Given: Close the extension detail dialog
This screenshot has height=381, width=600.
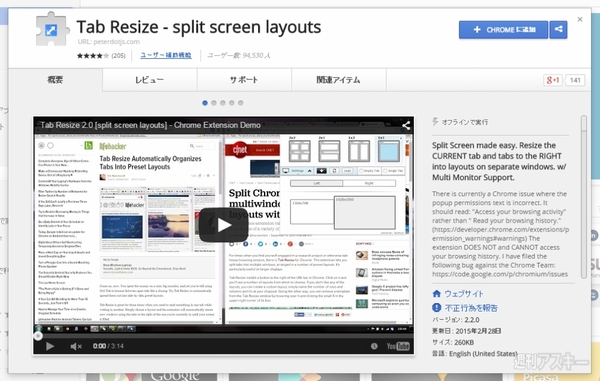Looking at the screenshot, I should click(x=580, y=19).
